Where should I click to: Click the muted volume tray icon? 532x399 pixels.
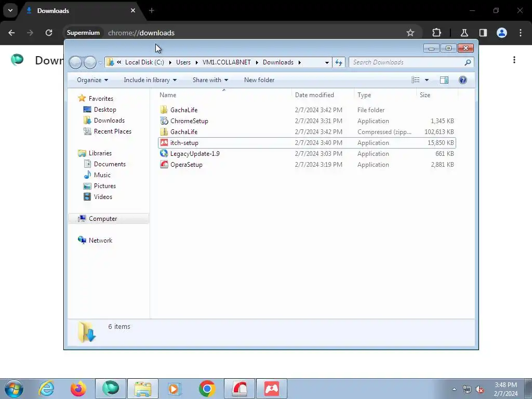pyautogui.click(x=480, y=390)
